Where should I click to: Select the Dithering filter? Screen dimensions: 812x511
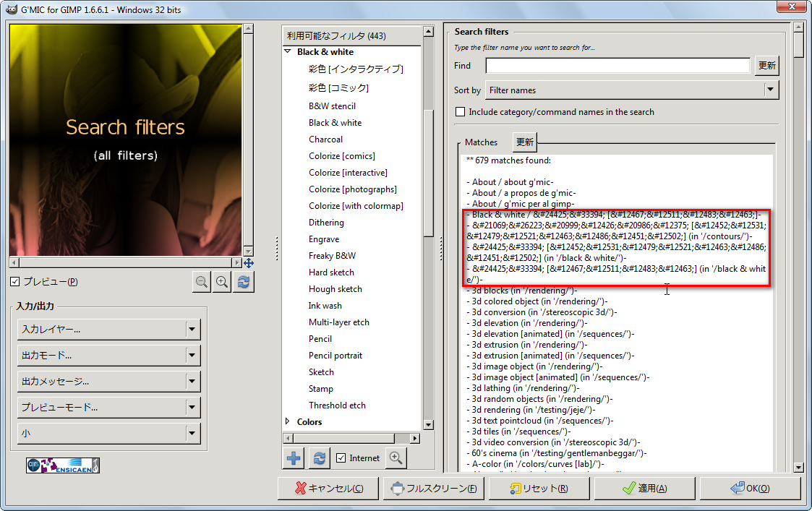(x=326, y=223)
